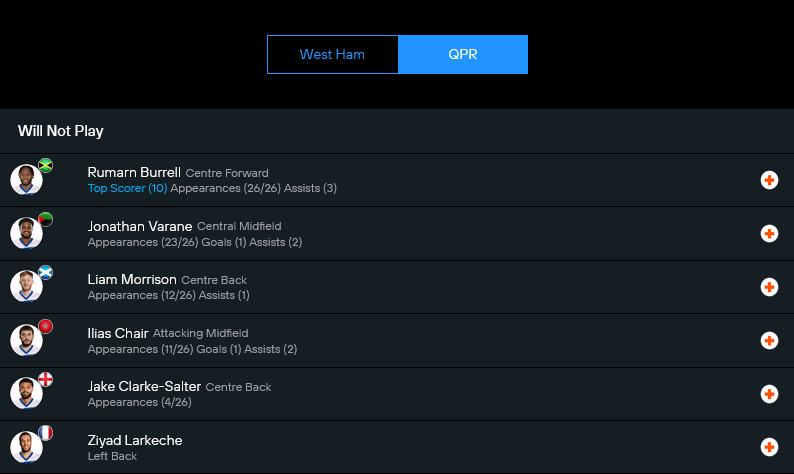794x474 pixels.
Task: Click Ziyad Larkeche's name
Action: [135, 440]
